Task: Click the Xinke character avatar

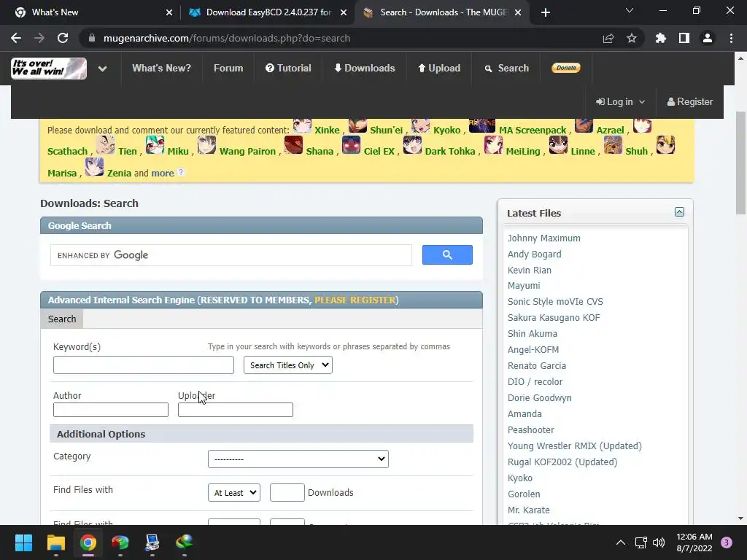Action: [x=302, y=125]
